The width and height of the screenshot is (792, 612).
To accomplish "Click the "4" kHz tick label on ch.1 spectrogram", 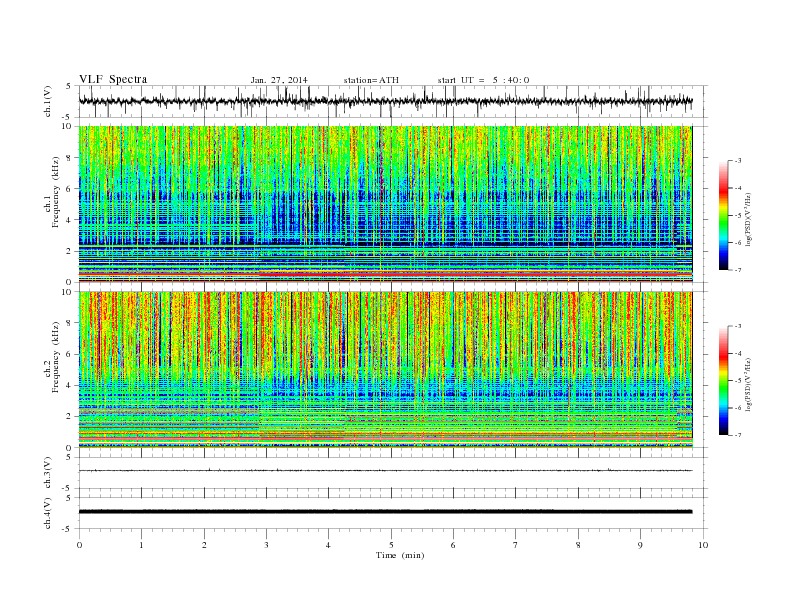I will 70,220.
